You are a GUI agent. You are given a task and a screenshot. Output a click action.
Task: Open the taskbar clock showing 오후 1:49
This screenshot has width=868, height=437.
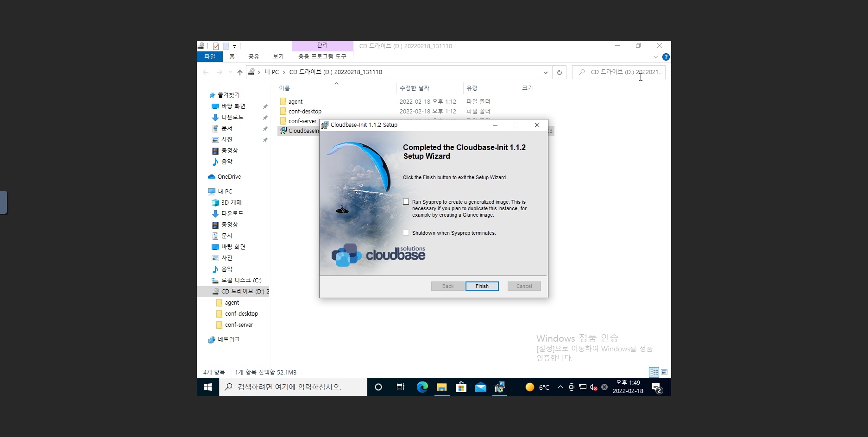[628, 387]
